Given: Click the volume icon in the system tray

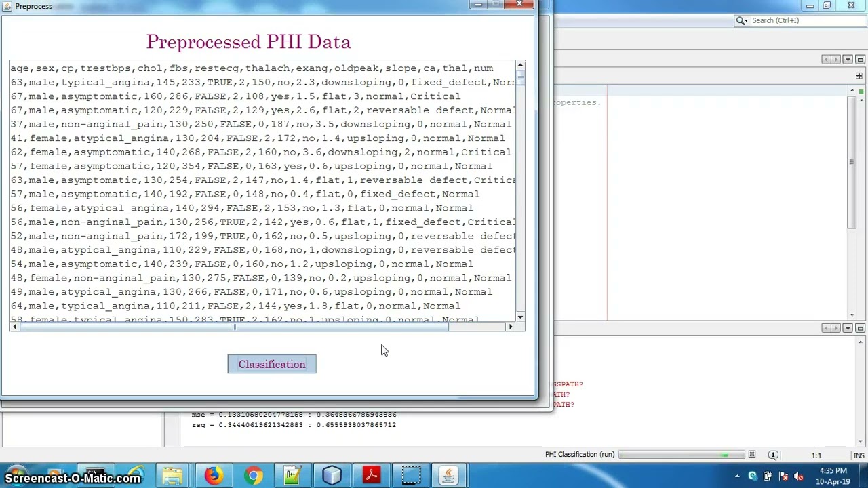Looking at the screenshot, I should [x=798, y=476].
